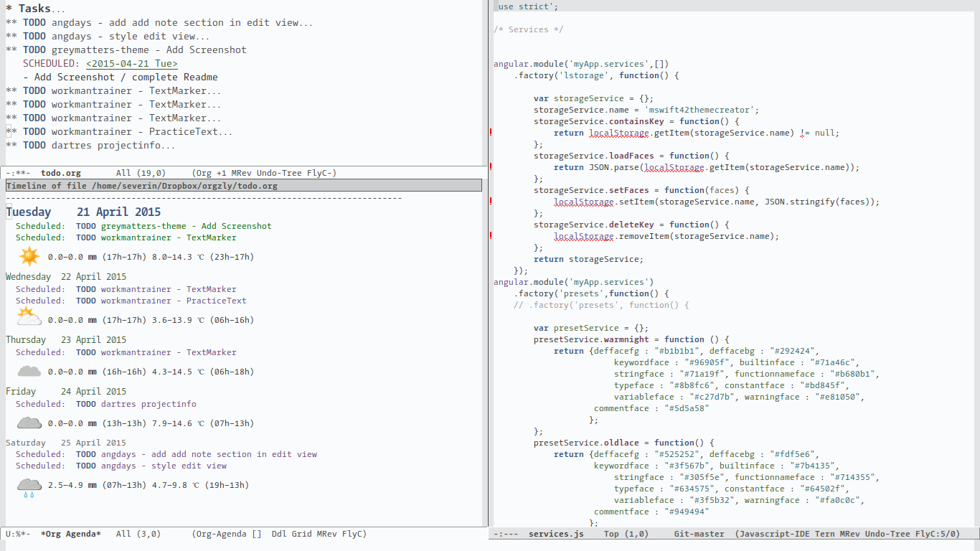Click the 'Saturday 25 April 2015' date heading
The height and width of the screenshot is (551, 980).
click(x=66, y=443)
